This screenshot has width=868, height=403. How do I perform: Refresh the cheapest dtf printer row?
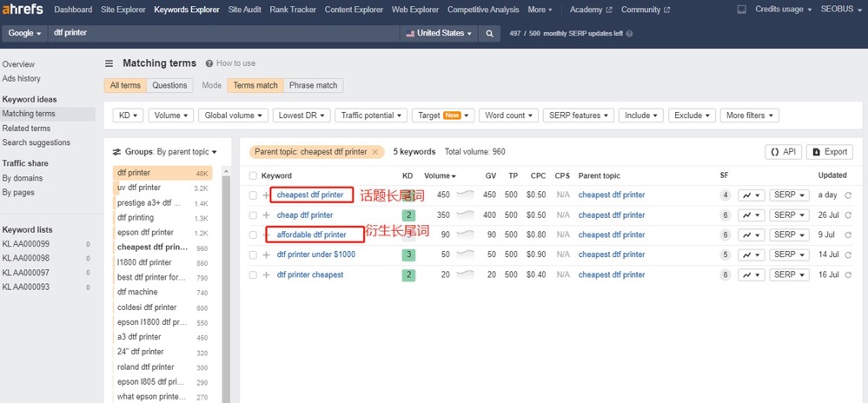(x=848, y=195)
